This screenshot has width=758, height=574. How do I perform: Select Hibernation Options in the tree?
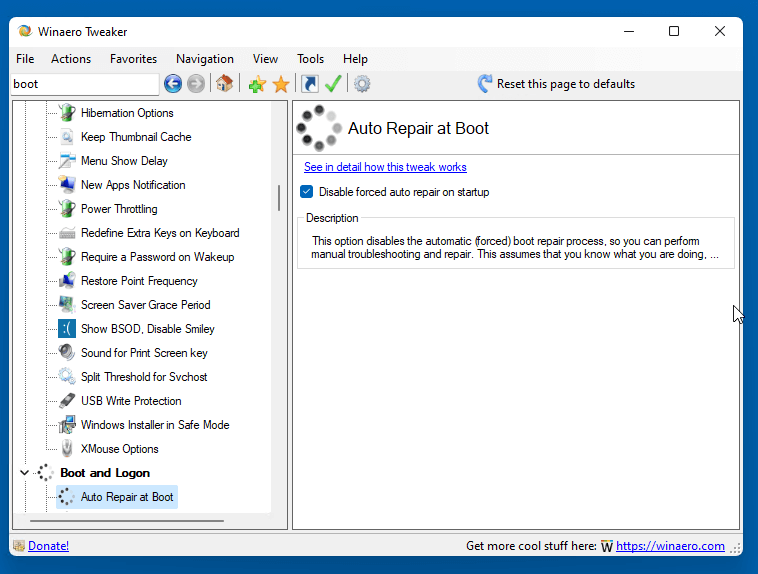tap(127, 113)
